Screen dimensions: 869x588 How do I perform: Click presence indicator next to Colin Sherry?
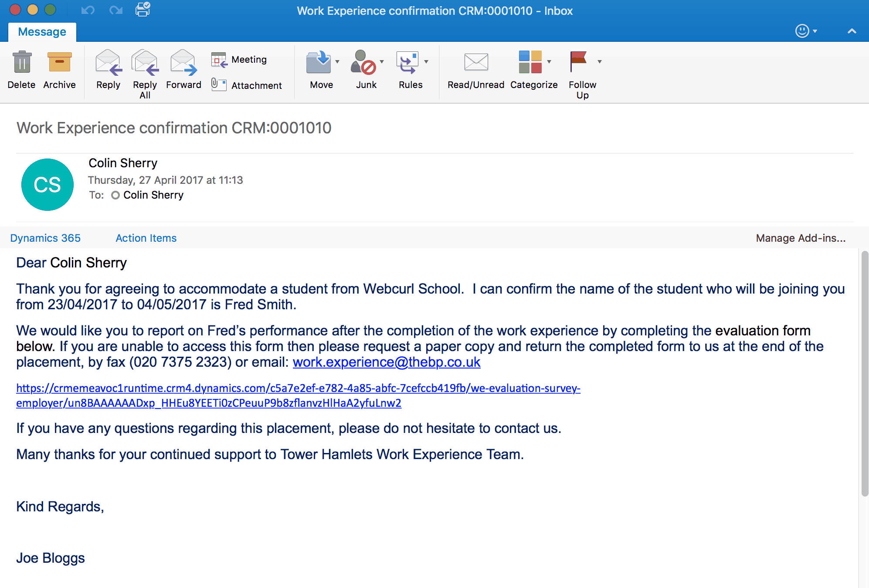(115, 195)
